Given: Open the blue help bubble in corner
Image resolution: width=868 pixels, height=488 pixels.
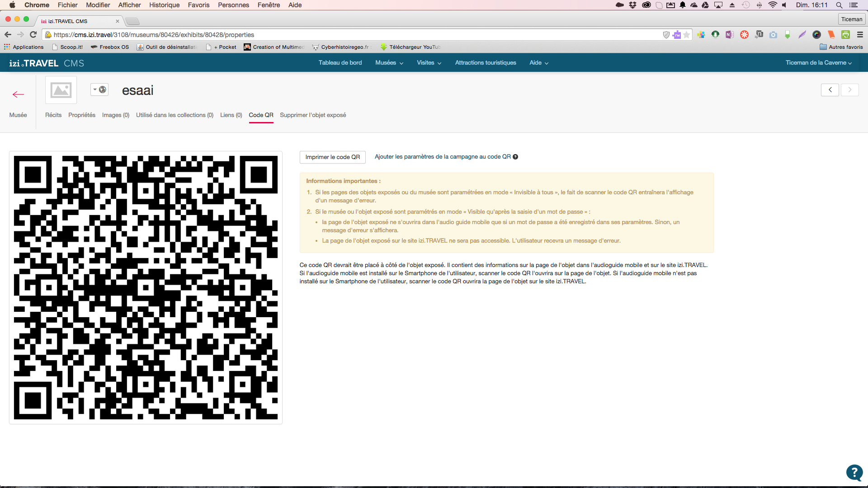Looking at the screenshot, I should pos(854,473).
